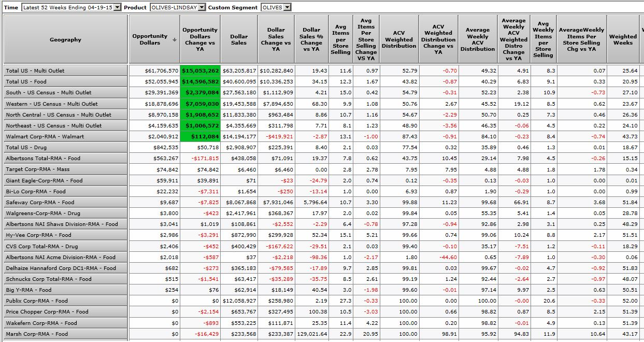Click the ACV Weighted Distribution column header
Viewport: 644px width, 342px height.
point(399,40)
